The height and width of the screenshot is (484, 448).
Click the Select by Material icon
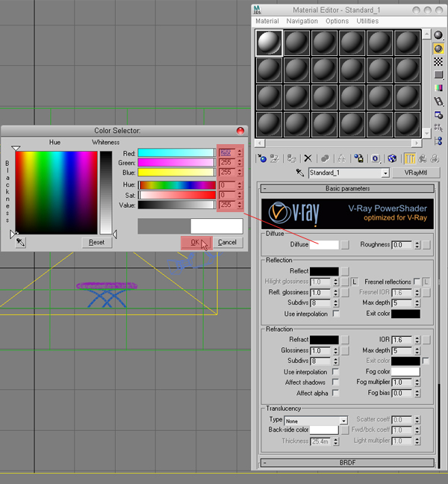point(438,128)
